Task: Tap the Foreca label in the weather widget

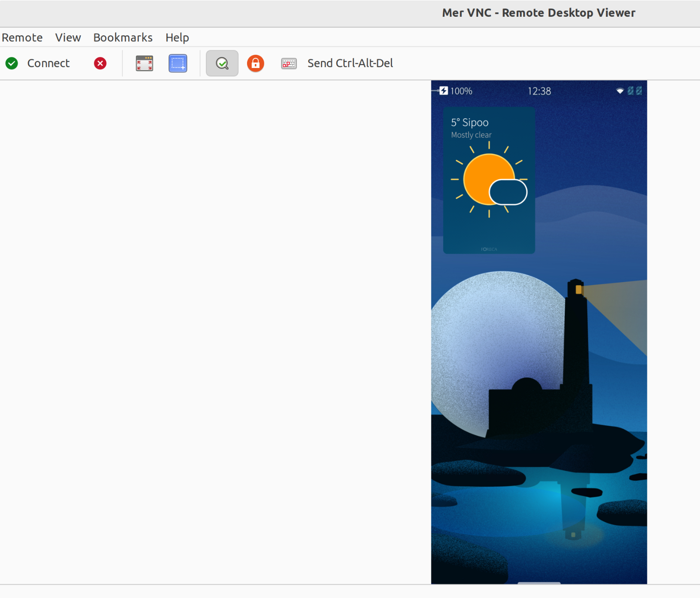Action: click(489, 250)
